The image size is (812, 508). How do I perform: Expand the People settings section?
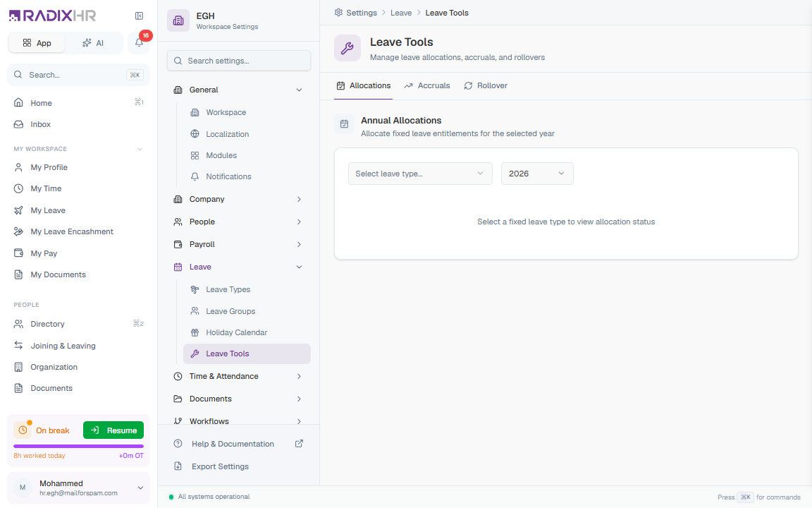pos(239,222)
